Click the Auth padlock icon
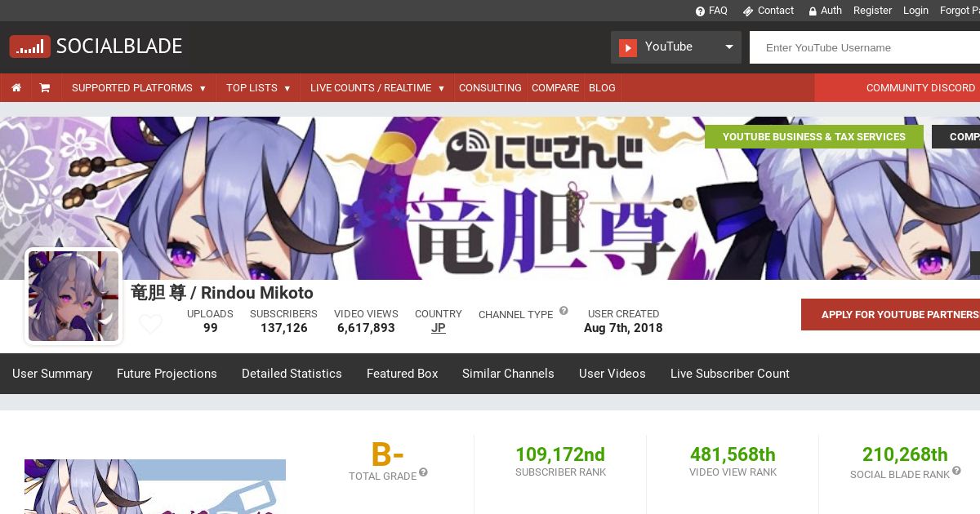The height and width of the screenshot is (514, 980). tap(813, 11)
